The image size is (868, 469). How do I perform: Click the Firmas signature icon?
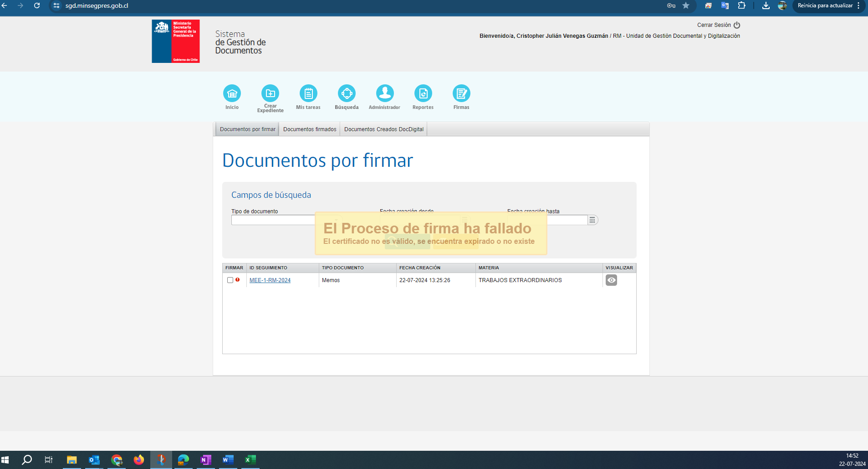coord(461,93)
